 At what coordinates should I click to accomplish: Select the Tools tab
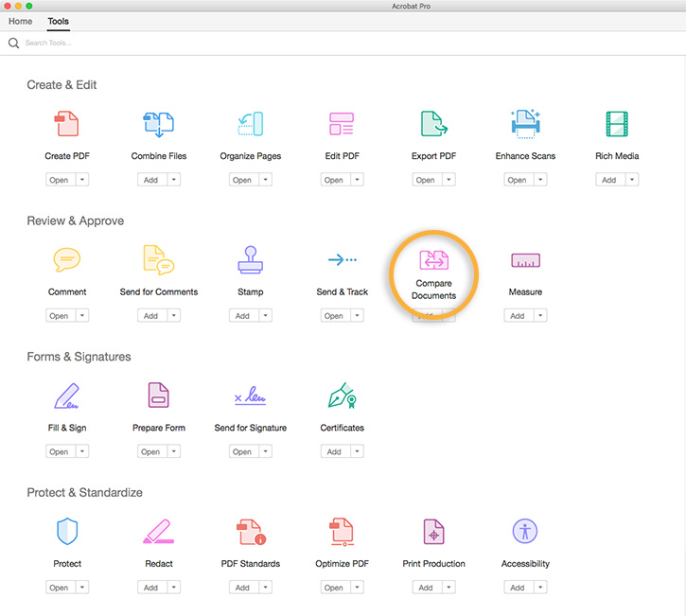point(58,21)
